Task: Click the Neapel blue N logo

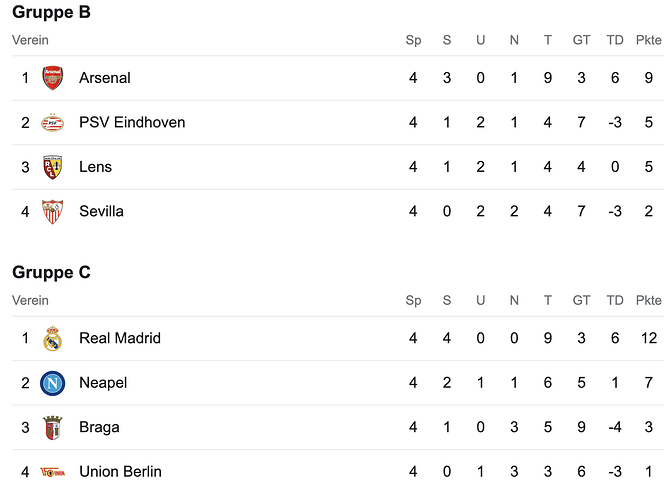Action: (x=53, y=383)
